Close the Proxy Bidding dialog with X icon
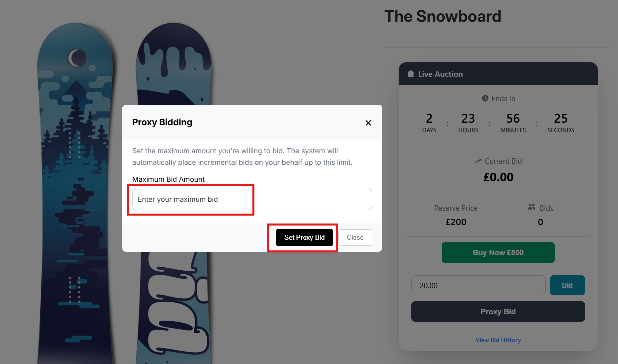 pos(368,123)
